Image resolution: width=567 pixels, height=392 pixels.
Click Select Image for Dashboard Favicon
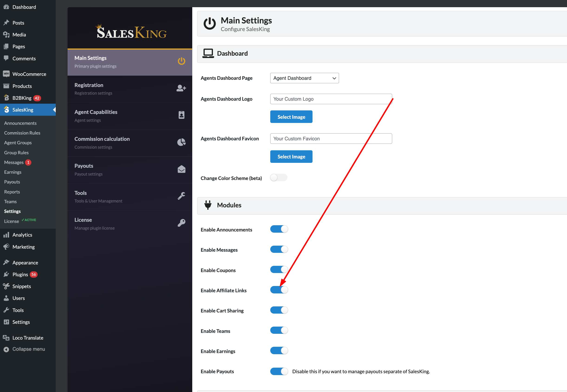point(291,157)
